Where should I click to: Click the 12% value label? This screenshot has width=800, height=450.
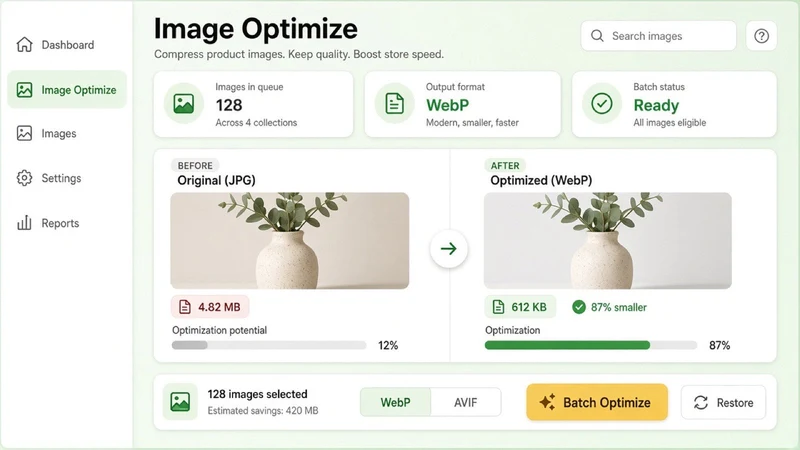click(x=388, y=345)
